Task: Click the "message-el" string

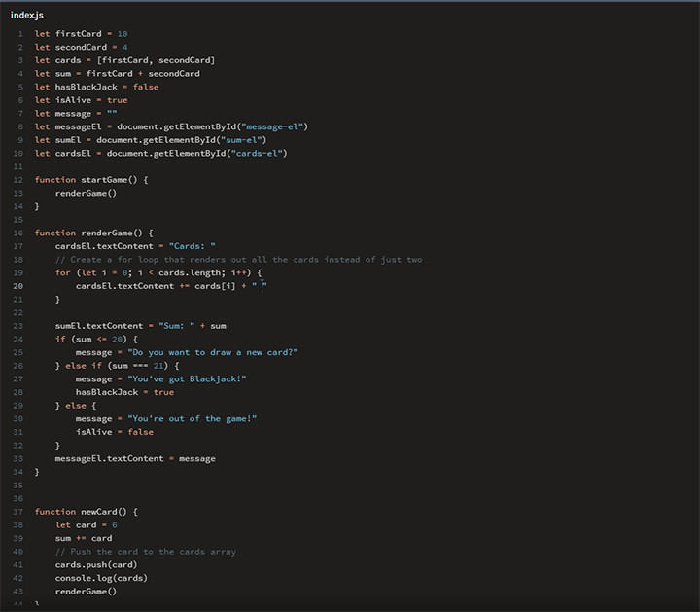Action: (x=272, y=126)
